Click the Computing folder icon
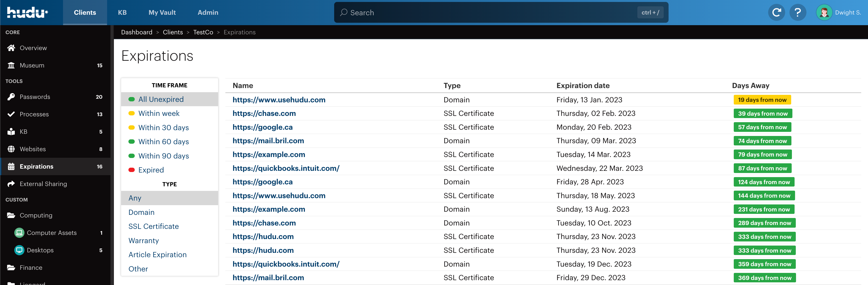 pyautogui.click(x=11, y=215)
